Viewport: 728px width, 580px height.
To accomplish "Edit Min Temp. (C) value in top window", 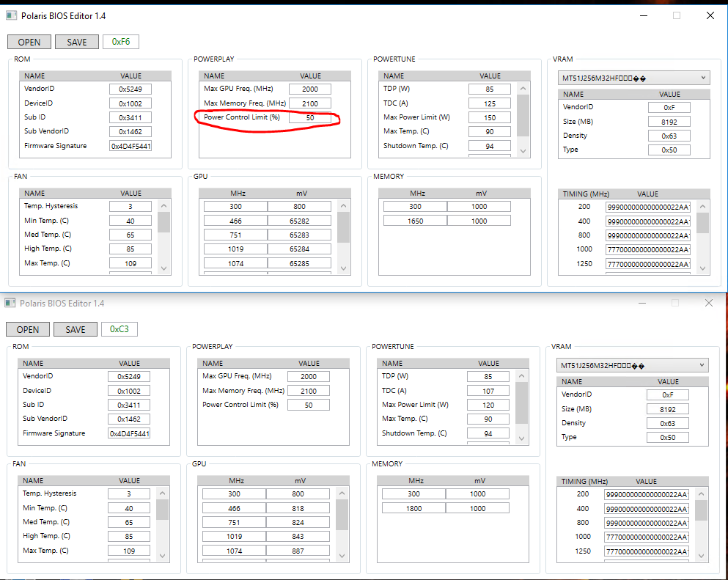I will click(x=130, y=221).
